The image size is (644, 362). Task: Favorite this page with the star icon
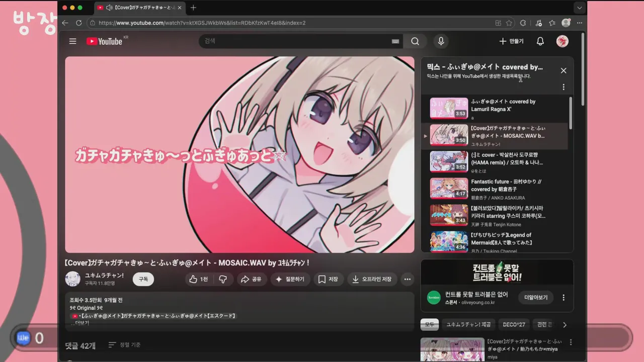(509, 23)
